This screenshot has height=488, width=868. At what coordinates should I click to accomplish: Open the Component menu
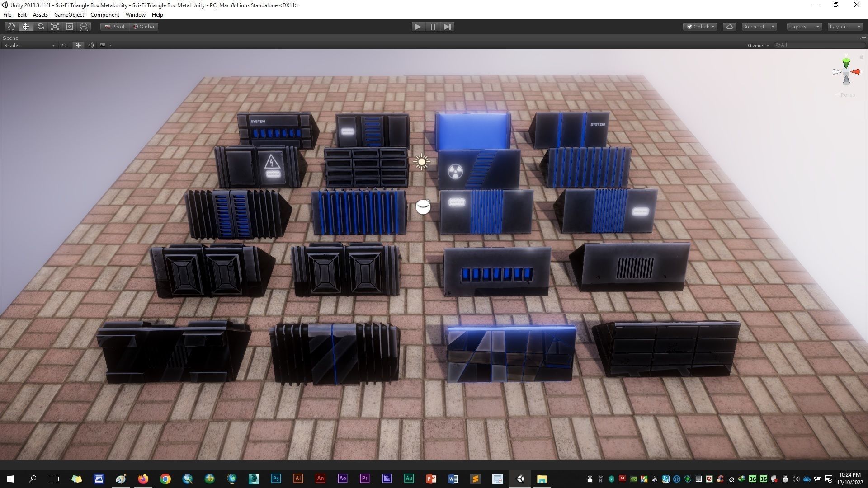pos(104,15)
